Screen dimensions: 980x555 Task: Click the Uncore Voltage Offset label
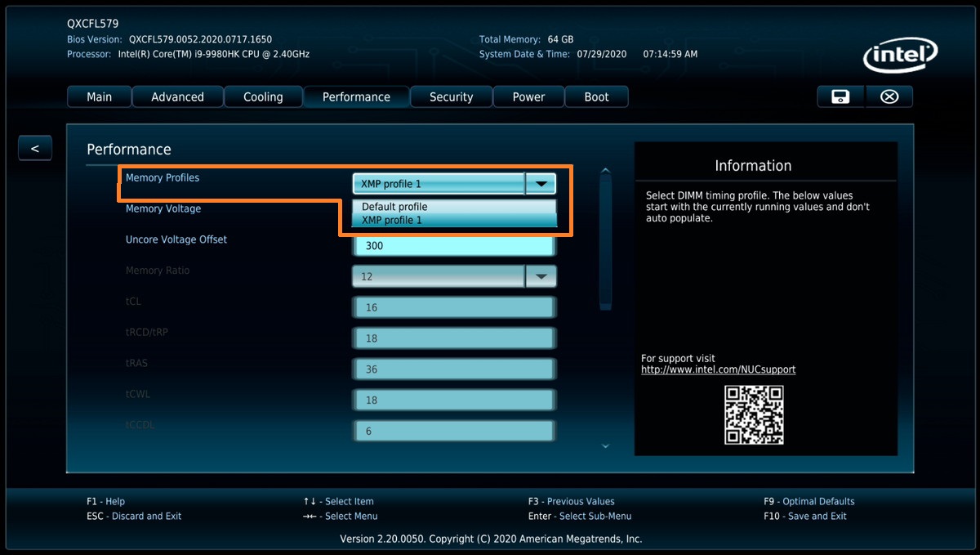(x=176, y=239)
